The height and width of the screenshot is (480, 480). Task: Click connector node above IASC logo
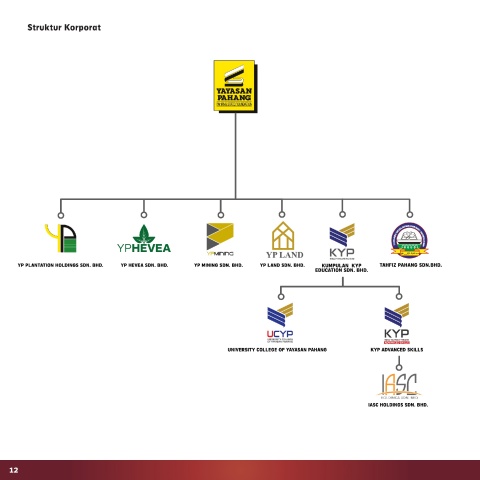coord(399,367)
